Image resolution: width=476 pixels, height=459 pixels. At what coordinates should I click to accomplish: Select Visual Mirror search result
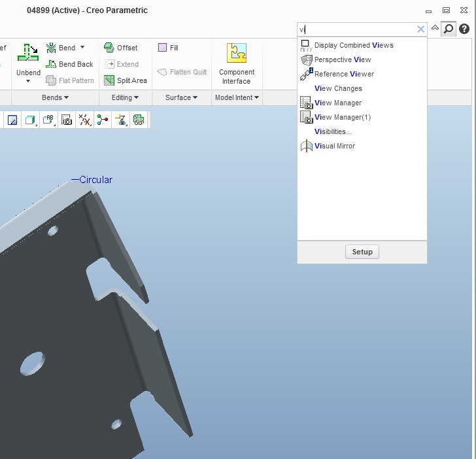coord(362,146)
